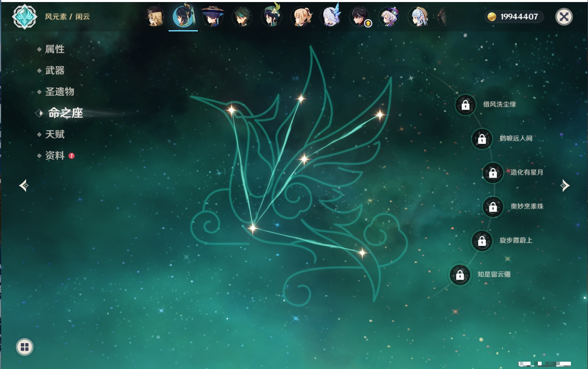Click the 风元素 / 闲云 title text
This screenshot has width=588, height=369.
click(67, 17)
